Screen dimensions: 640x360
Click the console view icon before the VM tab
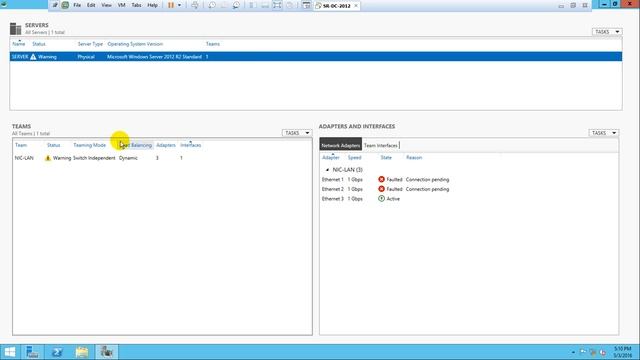click(306, 5)
